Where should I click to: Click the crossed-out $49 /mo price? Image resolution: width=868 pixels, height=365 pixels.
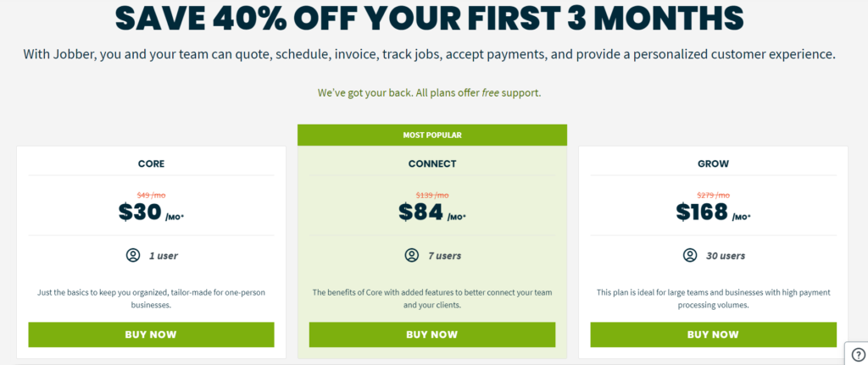pos(151,196)
